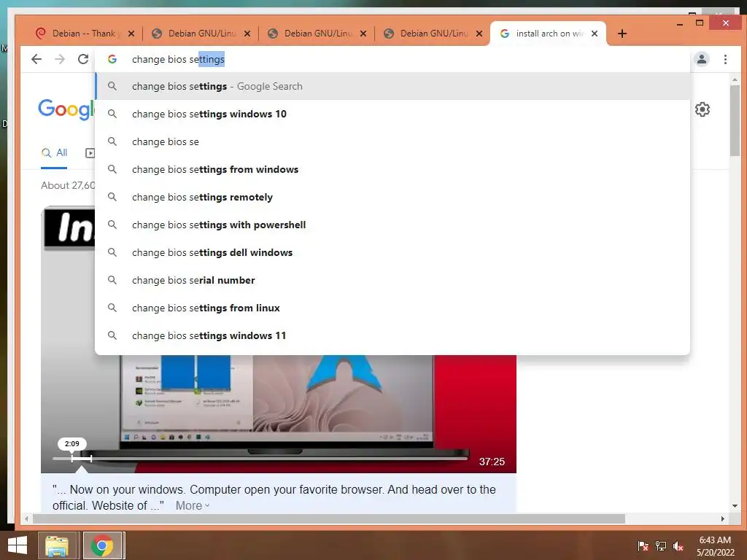
Task: Go forward with the forward arrow
Action: point(60,59)
